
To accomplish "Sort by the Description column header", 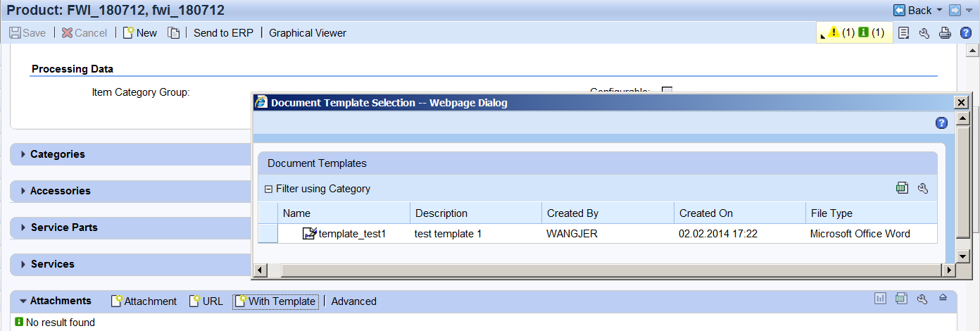I will point(476,213).
